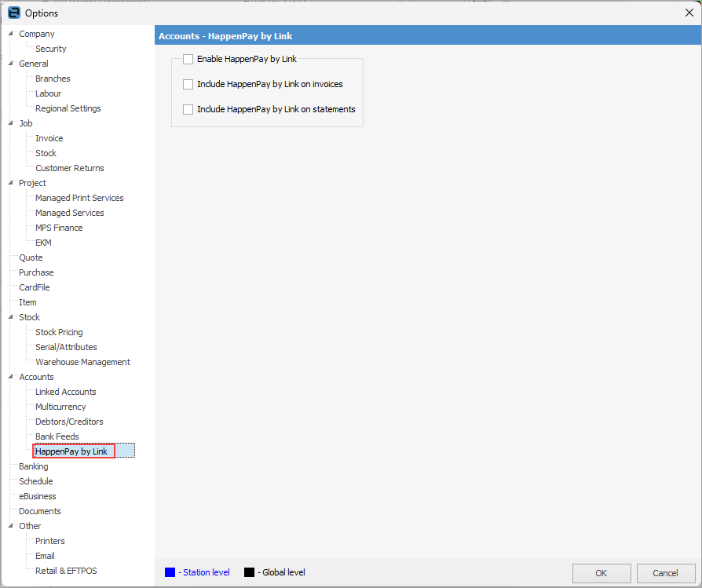
Task: Collapse the Project tree node arrow
Action: (x=11, y=183)
